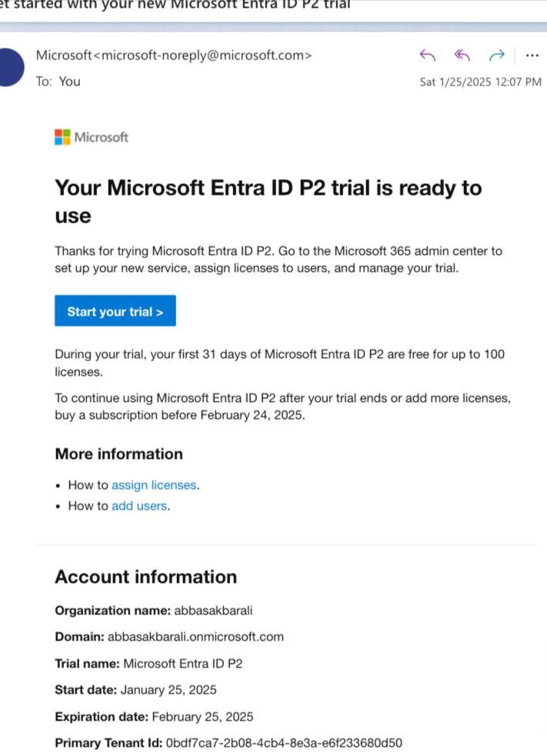Click the Primary Tenant Id value
Screen dimensions: 547x756
point(284,743)
